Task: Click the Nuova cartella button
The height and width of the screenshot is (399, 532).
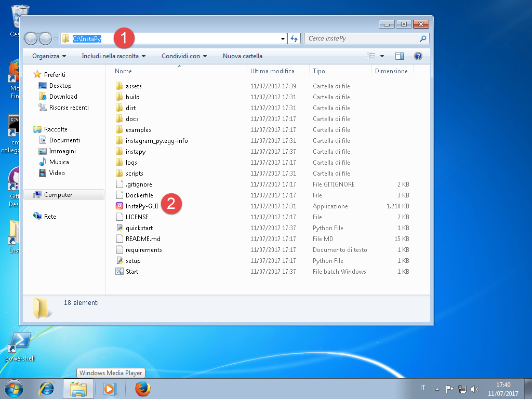Action: click(242, 56)
